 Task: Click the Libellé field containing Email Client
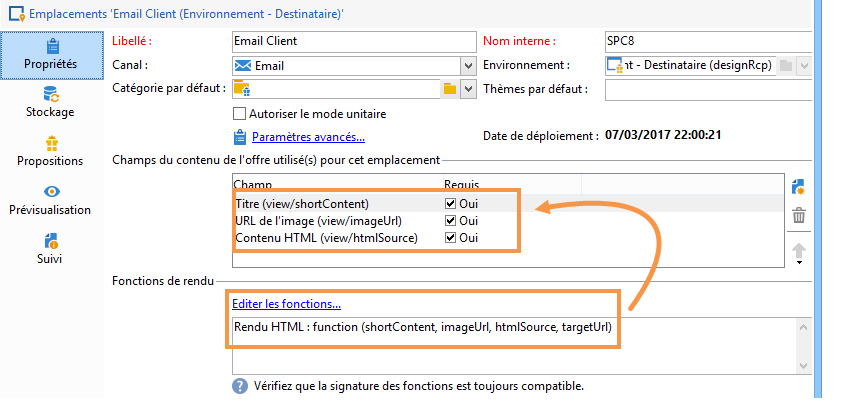point(354,41)
